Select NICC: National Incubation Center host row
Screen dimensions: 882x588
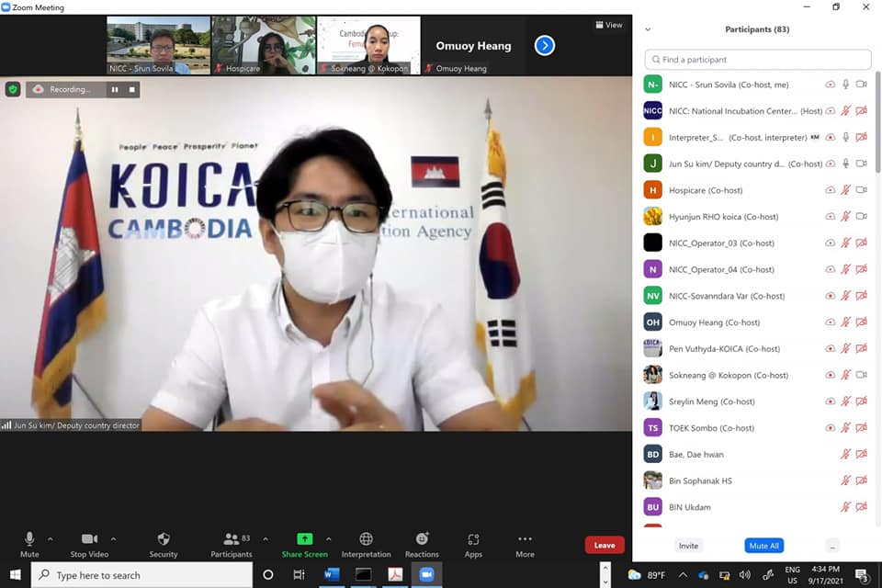pos(757,111)
